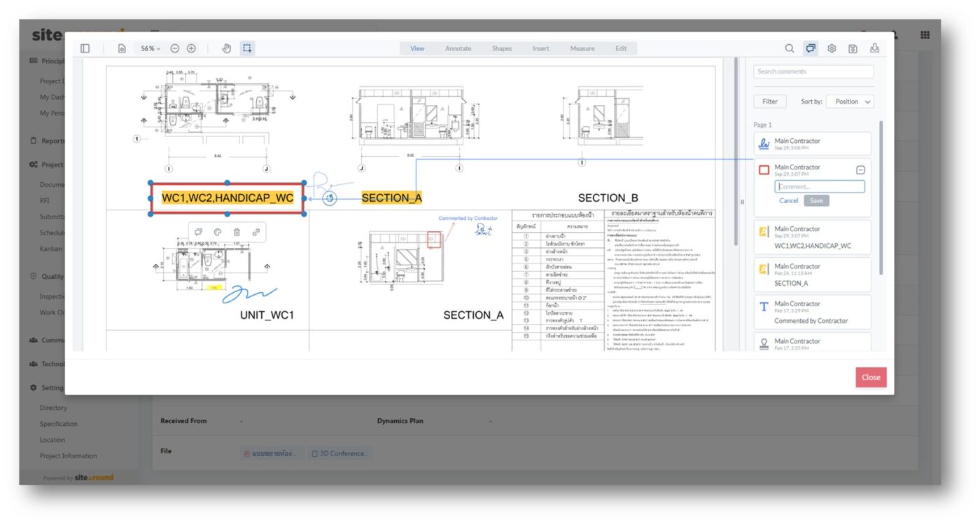This screenshot has width=980, height=524.
Task: Switch to the View tab
Action: click(417, 48)
